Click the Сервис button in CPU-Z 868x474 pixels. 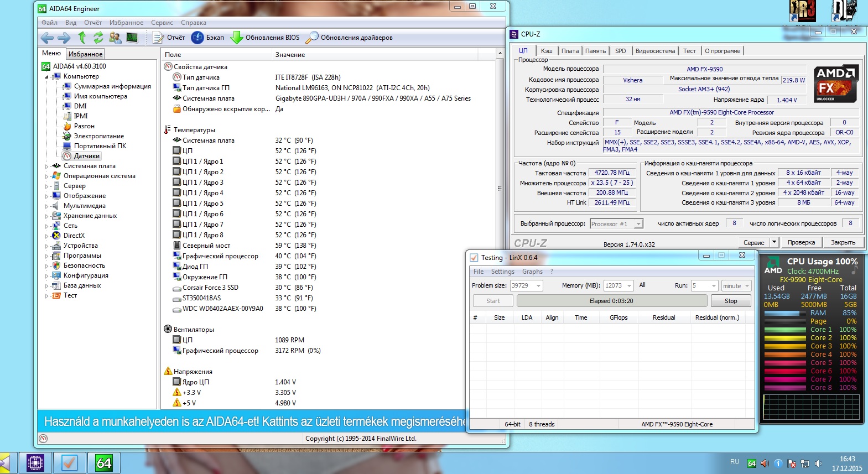click(753, 242)
